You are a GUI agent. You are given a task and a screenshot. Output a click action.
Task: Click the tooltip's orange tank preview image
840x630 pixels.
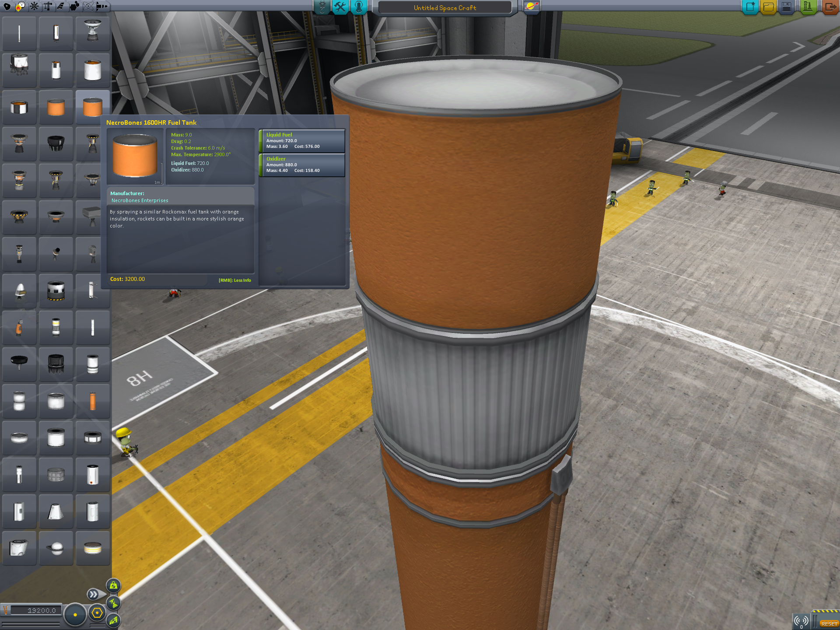(135, 156)
